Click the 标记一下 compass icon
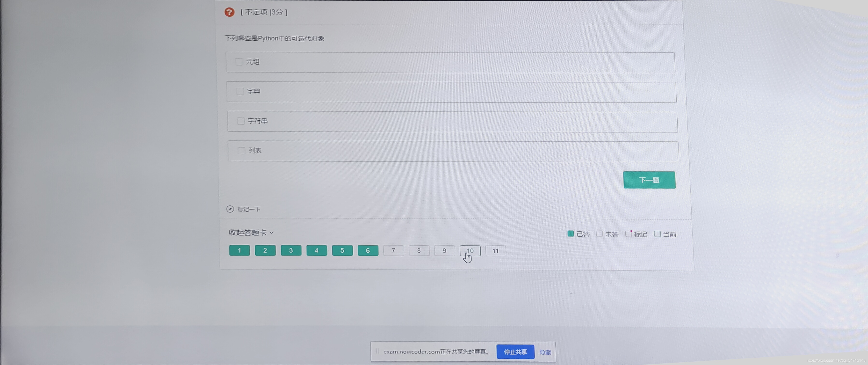The width and height of the screenshot is (868, 365). click(230, 209)
